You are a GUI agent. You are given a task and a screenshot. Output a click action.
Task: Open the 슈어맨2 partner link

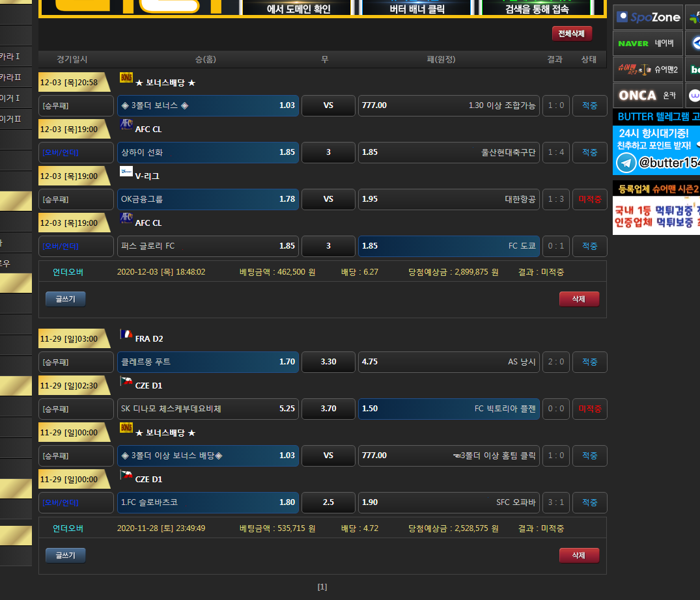click(x=648, y=69)
